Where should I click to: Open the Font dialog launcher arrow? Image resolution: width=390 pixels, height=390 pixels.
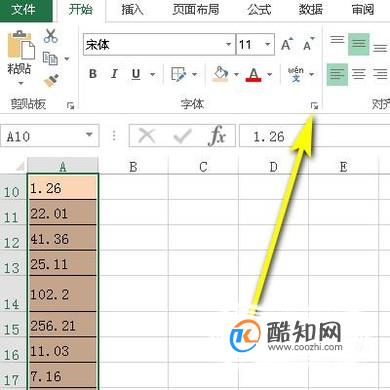(314, 106)
